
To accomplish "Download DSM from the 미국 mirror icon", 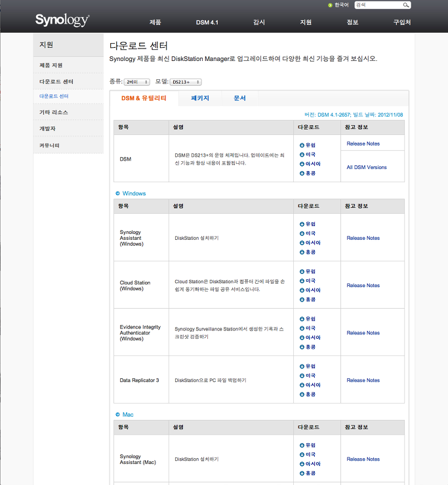I will tap(302, 155).
